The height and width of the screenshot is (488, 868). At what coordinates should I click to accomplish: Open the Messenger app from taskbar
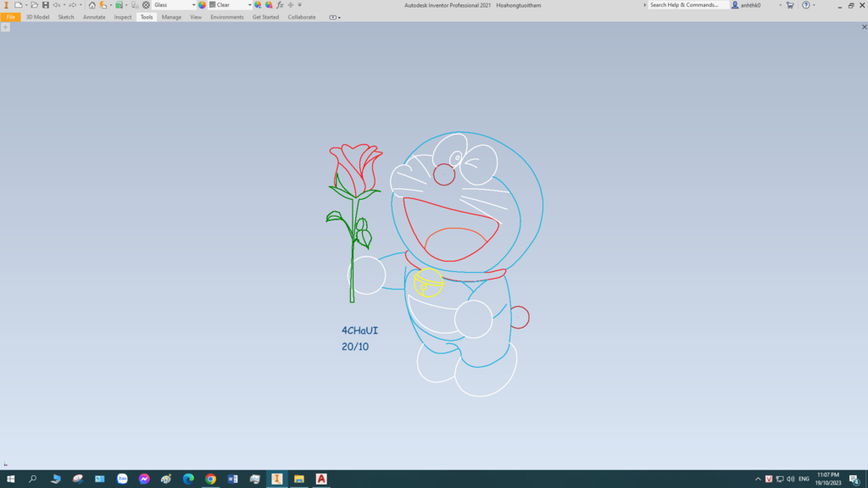144,479
